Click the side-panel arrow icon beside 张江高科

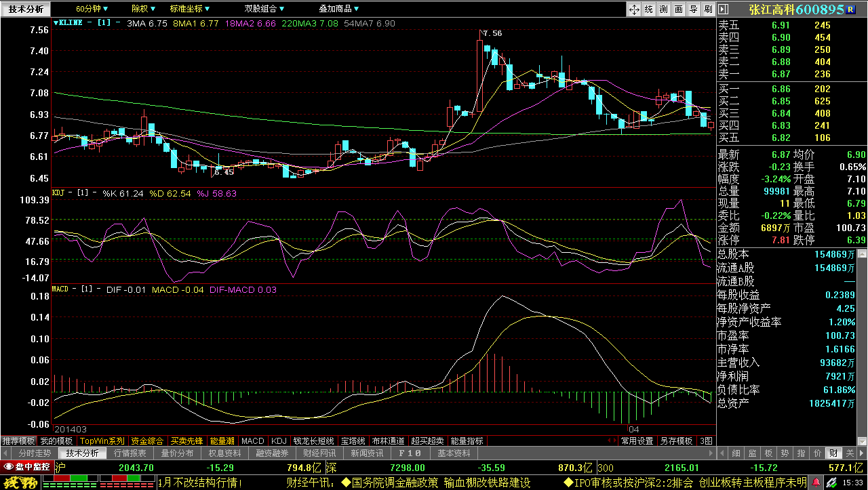point(723,9)
